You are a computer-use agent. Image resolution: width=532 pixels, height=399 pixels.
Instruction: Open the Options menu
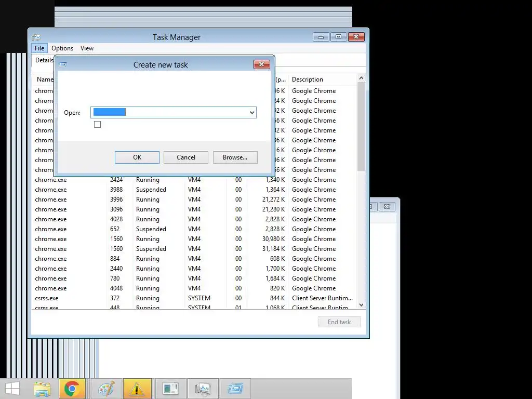coord(62,48)
